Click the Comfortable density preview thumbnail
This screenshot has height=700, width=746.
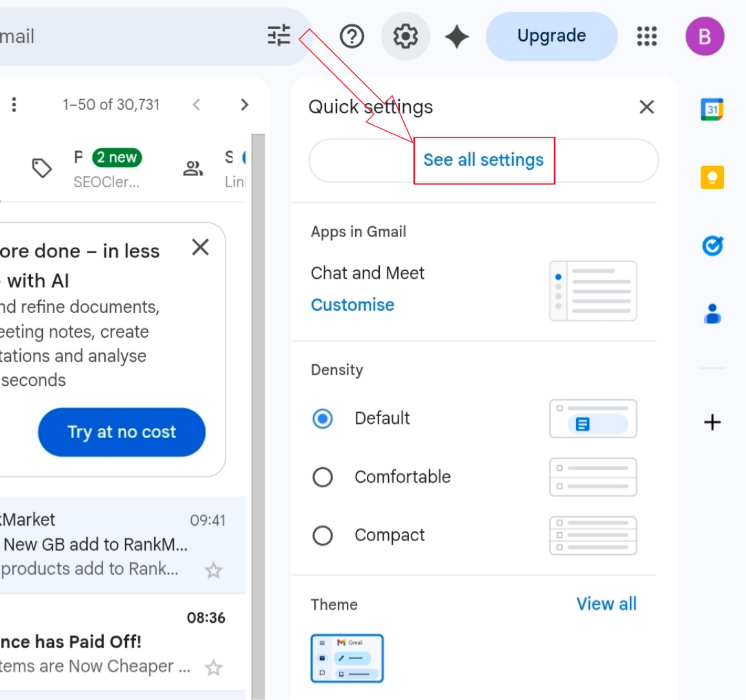[x=593, y=477]
